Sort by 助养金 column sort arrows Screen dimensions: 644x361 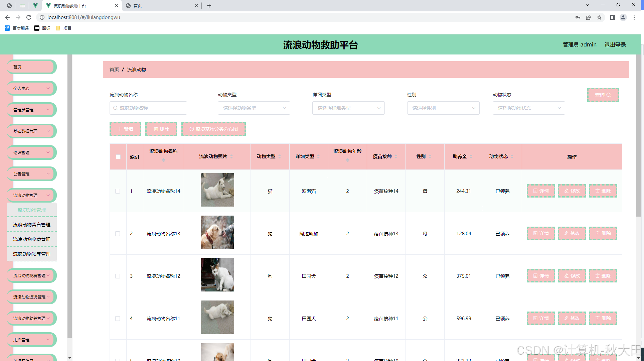pyautogui.click(x=471, y=156)
